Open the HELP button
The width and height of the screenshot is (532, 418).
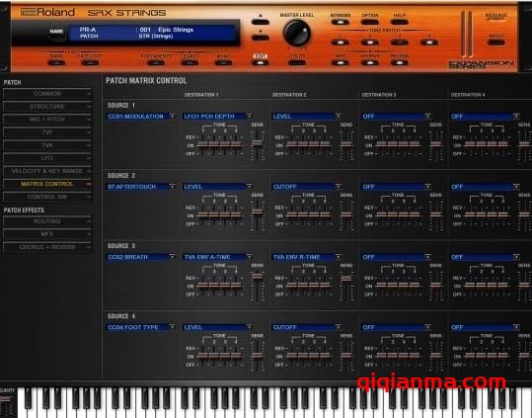coord(400,22)
